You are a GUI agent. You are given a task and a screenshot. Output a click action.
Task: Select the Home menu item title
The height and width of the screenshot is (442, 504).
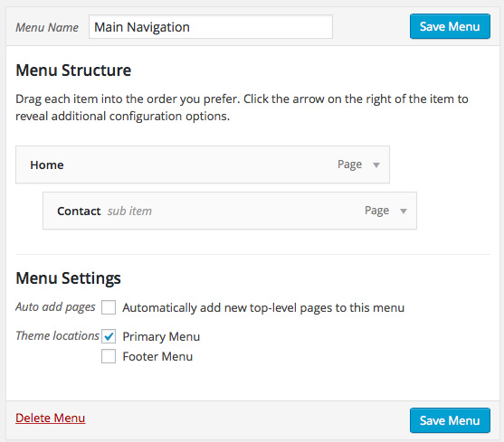point(47,165)
